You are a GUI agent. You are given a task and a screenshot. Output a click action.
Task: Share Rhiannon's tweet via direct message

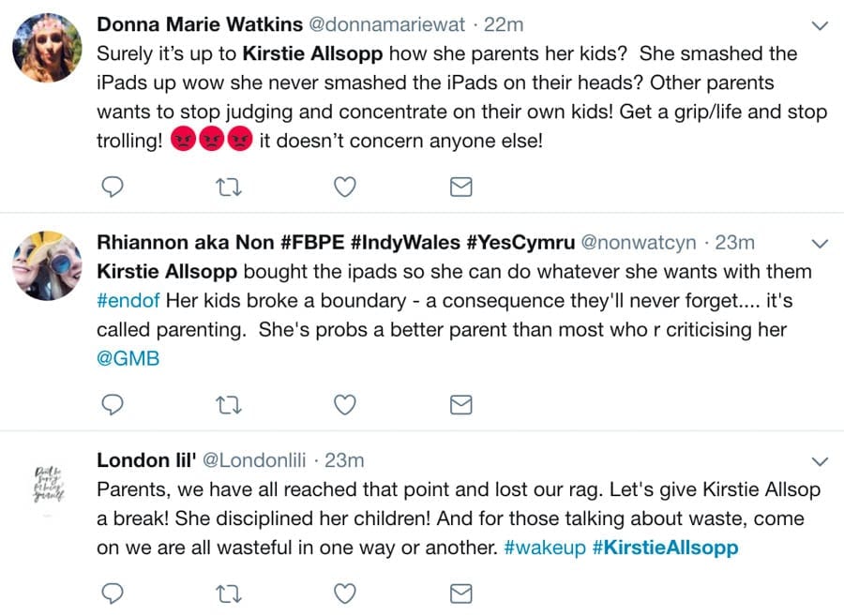tap(460, 404)
